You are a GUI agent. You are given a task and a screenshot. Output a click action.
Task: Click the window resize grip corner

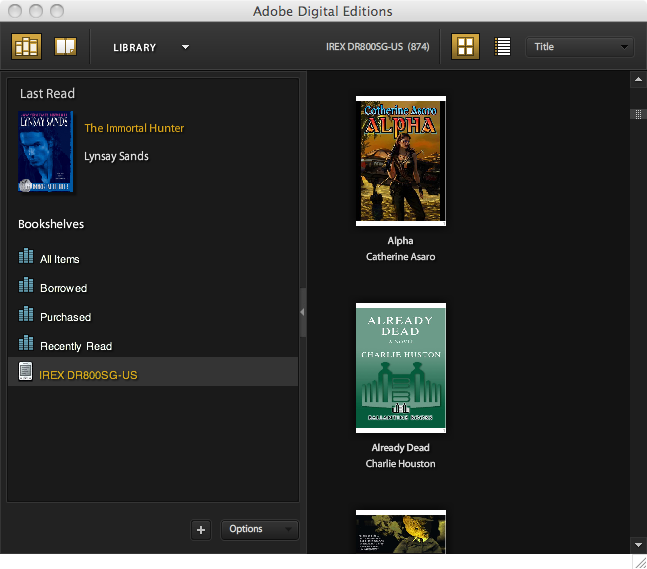click(x=640, y=562)
